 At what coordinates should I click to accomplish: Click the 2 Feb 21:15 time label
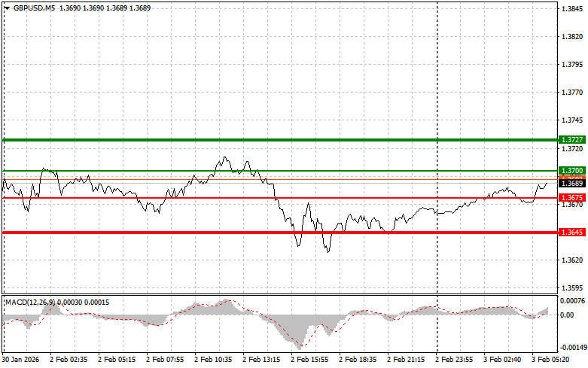tap(407, 360)
